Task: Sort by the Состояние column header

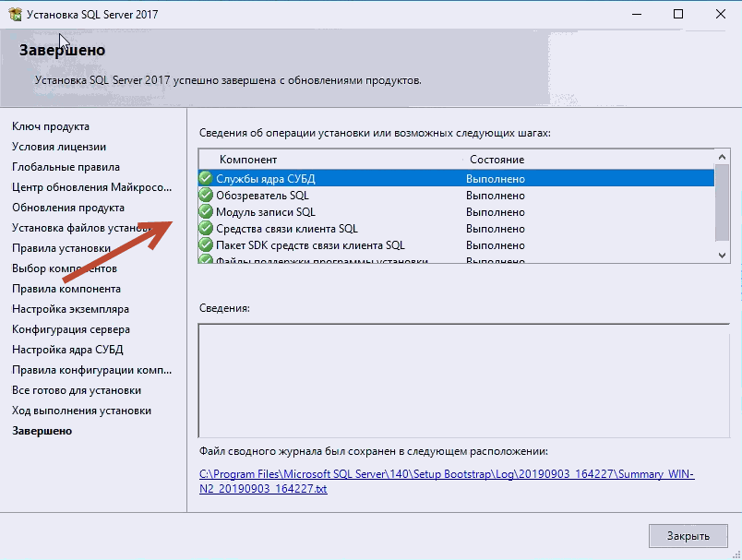Action: [x=497, y=160]
